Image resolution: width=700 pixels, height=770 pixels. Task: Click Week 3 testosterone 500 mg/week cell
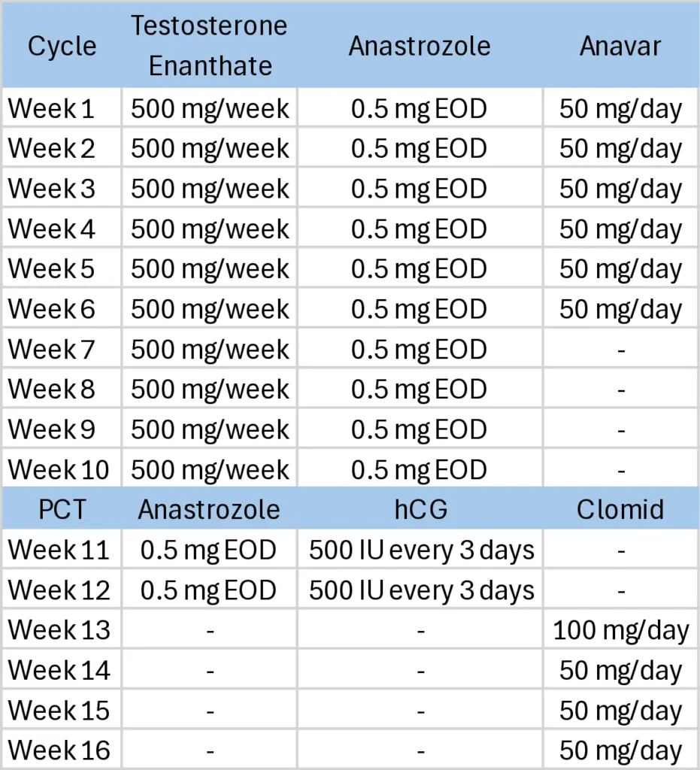tap(210, 189)
